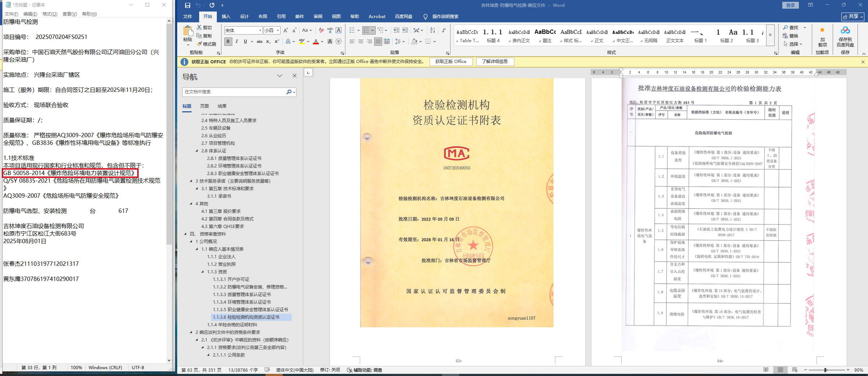Click the Sign in (登录) button

click(791, 5)
